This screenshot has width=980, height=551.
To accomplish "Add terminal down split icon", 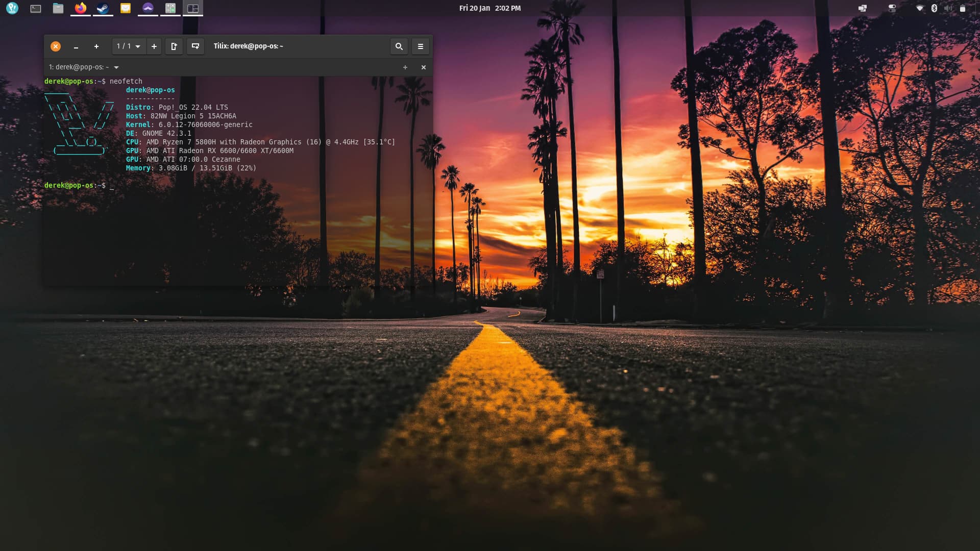I will [x=195, y=46].
